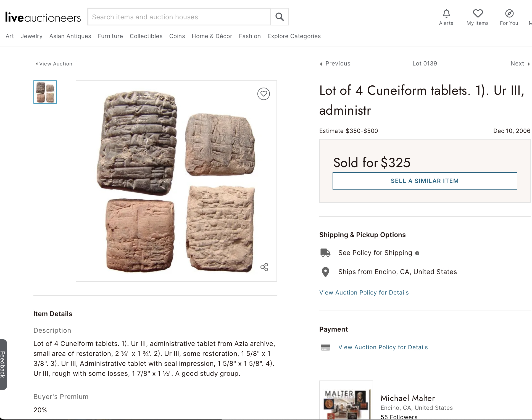The image size is (532, 420).
Task: Click the share icon on the image
Action: click(264, 267)
